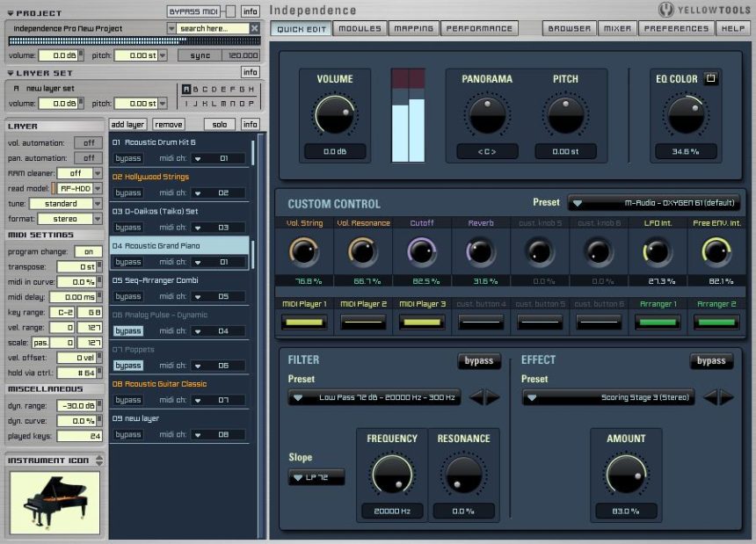Click the previous filter preset arrow
756x544 pixels.
[x=477, y=397]
